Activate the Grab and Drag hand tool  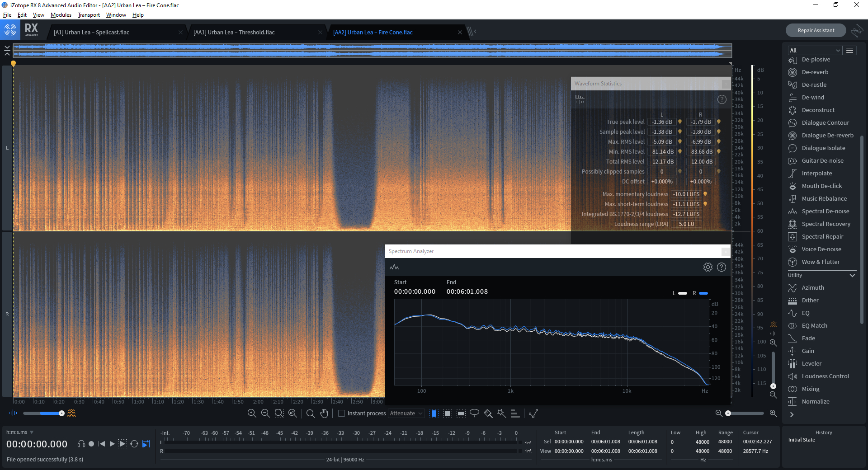click(x=324, y=413)
